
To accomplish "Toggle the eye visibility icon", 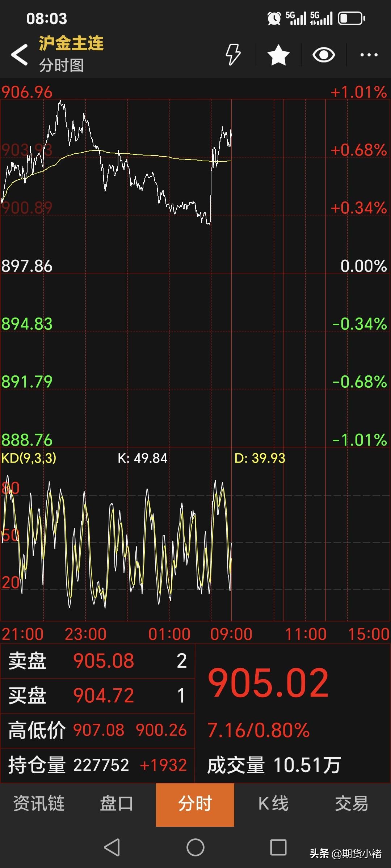I will tap(324, 55).
